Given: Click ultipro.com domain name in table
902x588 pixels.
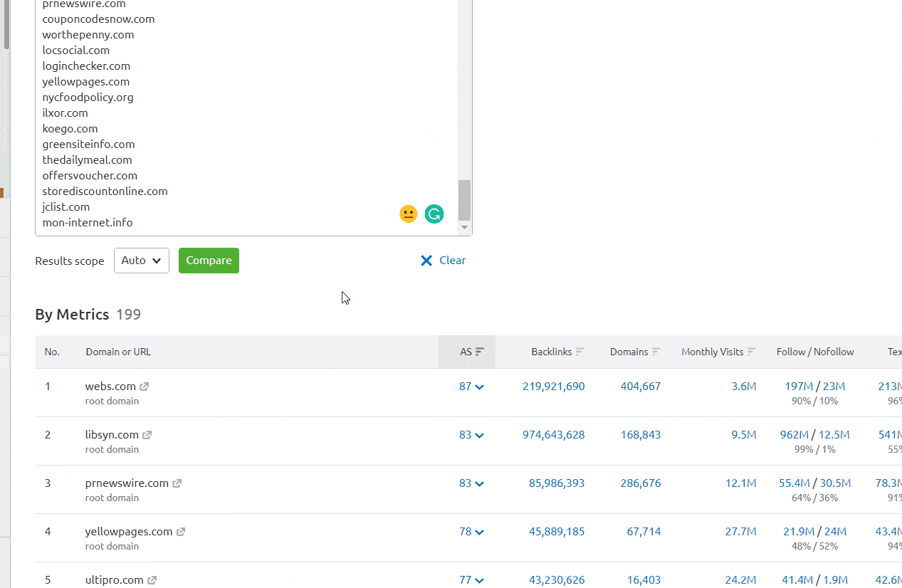Looking at the screenshot, I should coord(115,580).
